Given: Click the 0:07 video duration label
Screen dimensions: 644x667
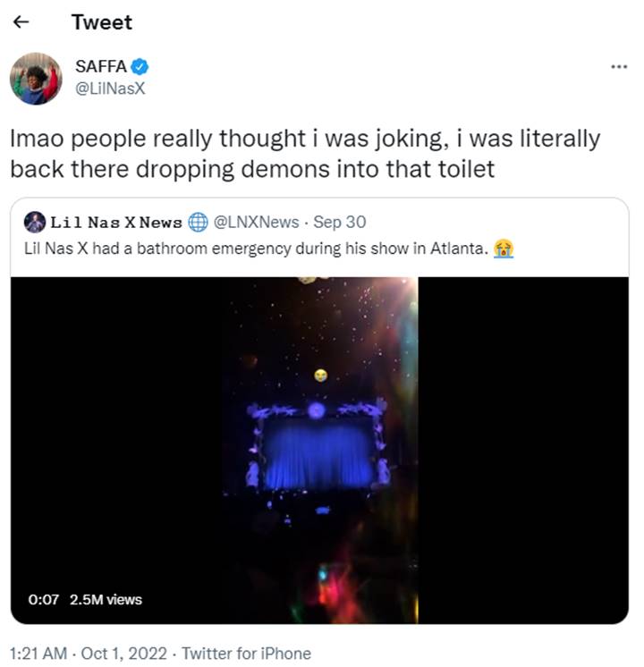Looking at the screenshot, I should [x=44, y=599].
